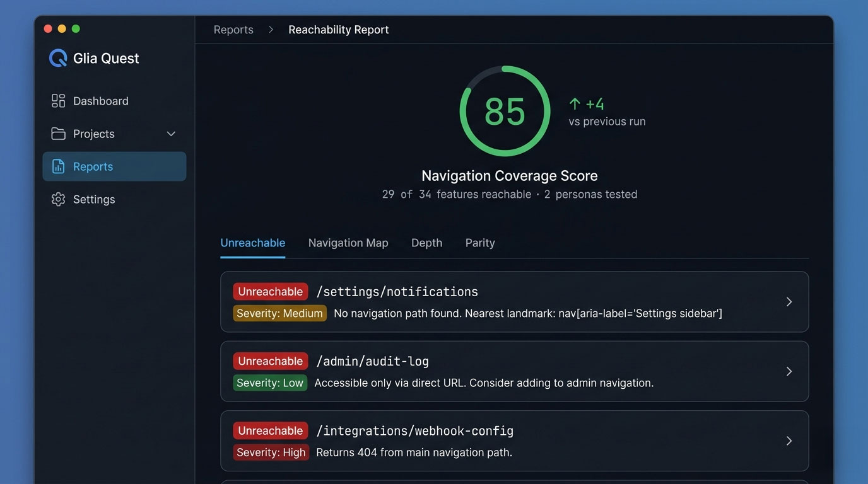Select the Unreachable tab
Viewport: 868px width, 484px height.
tap(253, 243)
